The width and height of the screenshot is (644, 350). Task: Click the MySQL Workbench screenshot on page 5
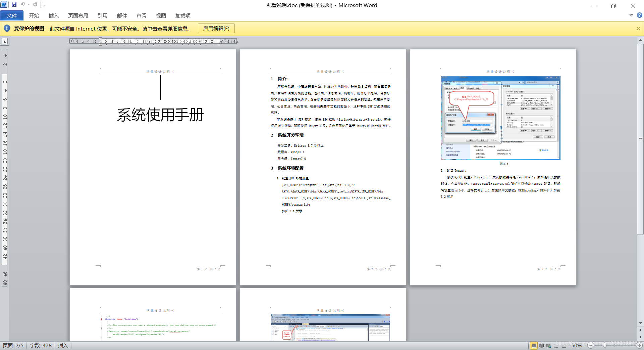(330, 327)
